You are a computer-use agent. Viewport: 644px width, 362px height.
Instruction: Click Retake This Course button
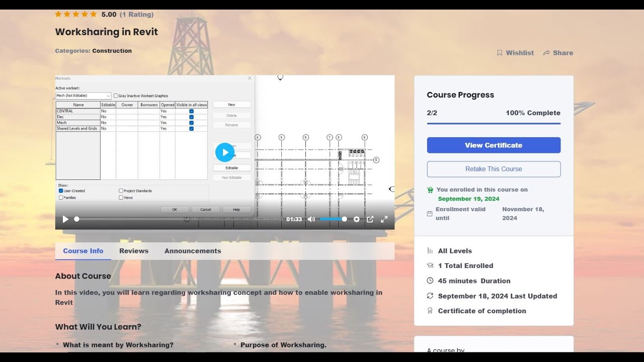click(x=494, y=169)
